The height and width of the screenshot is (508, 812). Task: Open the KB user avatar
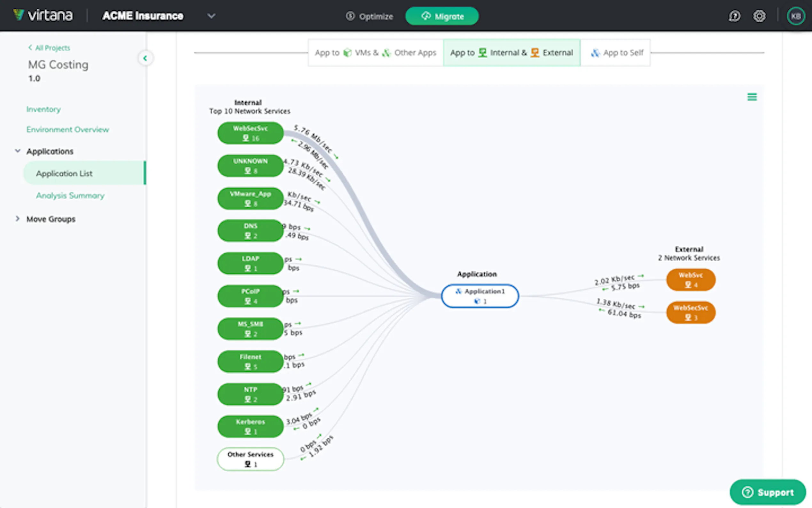[x=796, y=16]
